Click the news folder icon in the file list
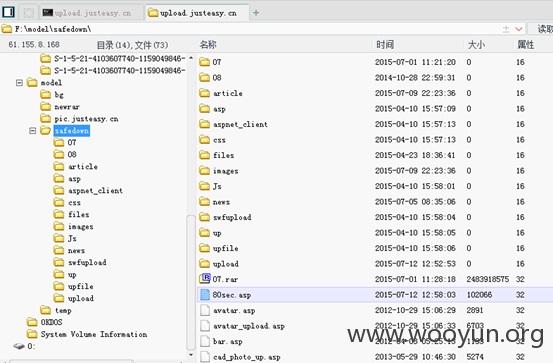This screenshot has width=553, height=363. pyautogui.click(x=204, y=202)
